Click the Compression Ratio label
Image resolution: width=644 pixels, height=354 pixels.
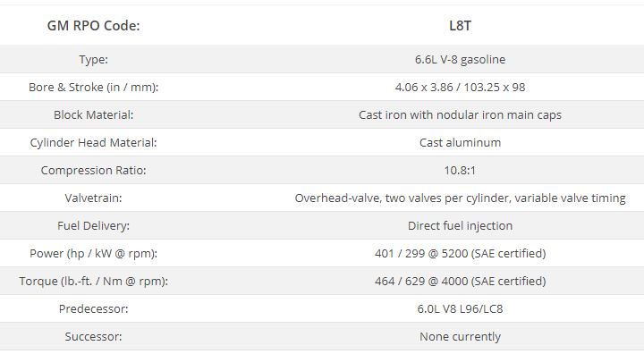tap(93, 170)
